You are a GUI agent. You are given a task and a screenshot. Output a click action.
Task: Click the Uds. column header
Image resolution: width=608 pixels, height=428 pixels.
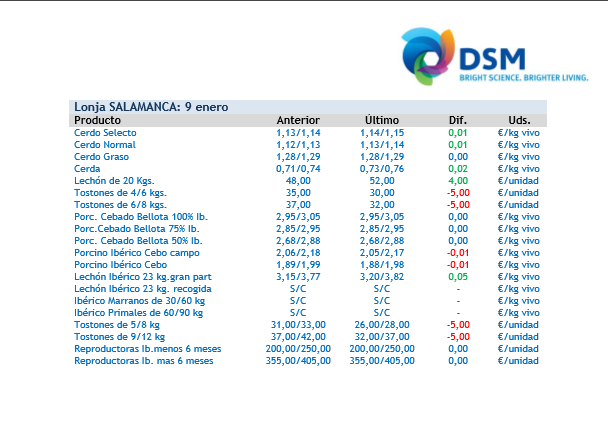coord(519,120)
